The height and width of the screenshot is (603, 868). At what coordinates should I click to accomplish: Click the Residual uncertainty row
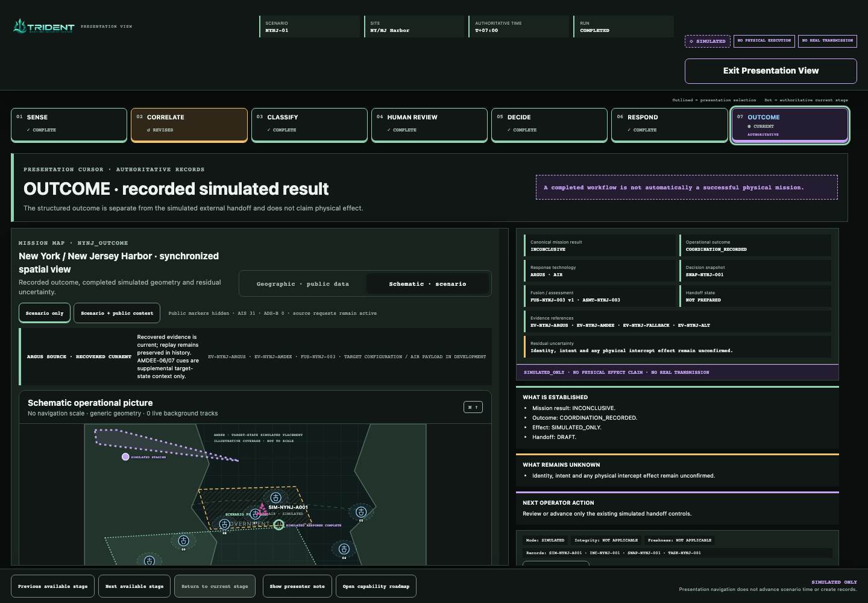[678, 347]
